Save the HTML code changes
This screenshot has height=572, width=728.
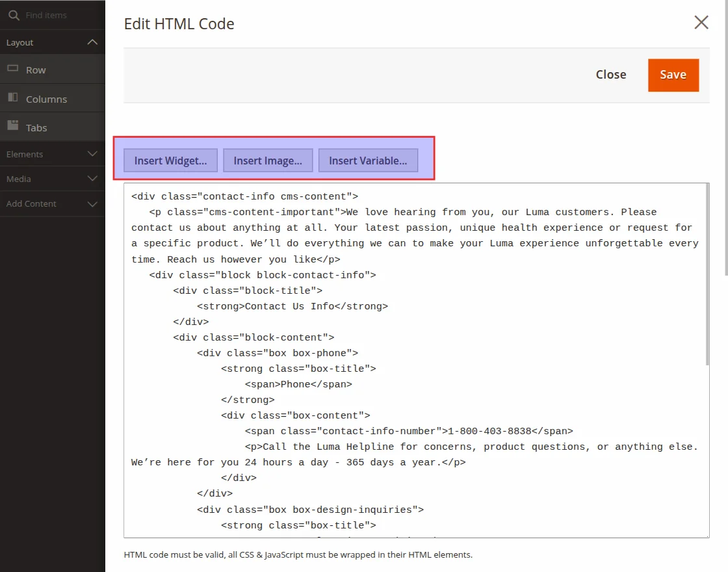pyautogui.click(x=673, y=75)
